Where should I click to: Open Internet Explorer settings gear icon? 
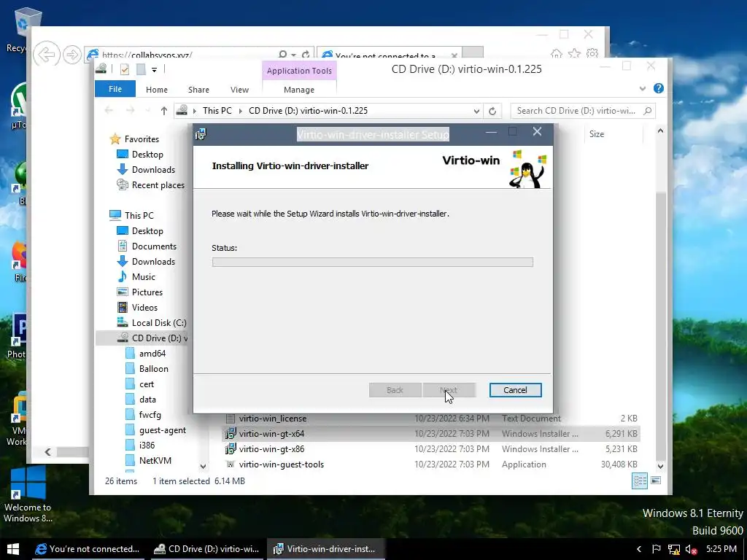[592, 53]
